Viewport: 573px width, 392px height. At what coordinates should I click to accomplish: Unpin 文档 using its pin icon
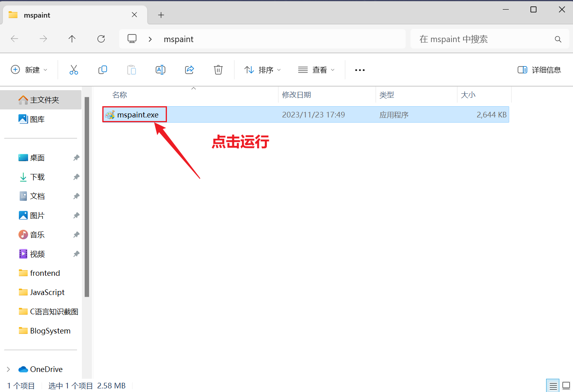[76, 196]
